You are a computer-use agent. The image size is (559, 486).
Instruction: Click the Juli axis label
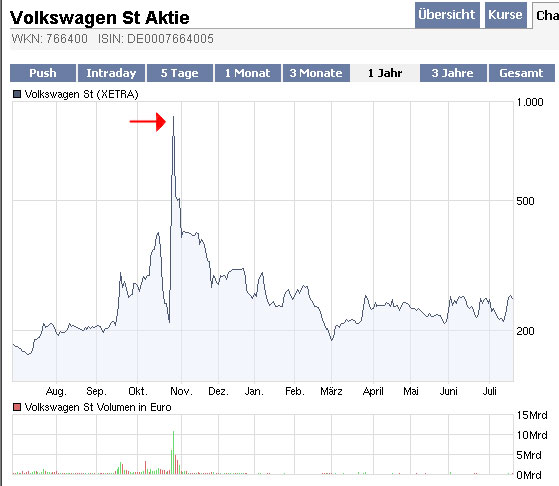[x=489, y=392]
